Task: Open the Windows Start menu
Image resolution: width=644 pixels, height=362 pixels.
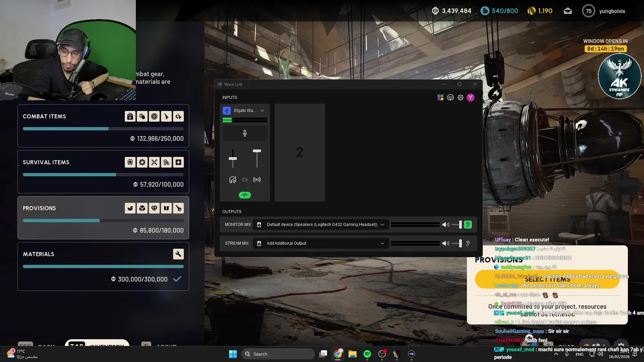Action: (233, 354)
